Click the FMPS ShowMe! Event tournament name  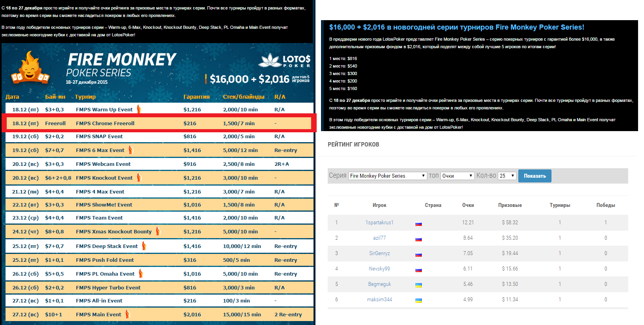tap(104, 205)
